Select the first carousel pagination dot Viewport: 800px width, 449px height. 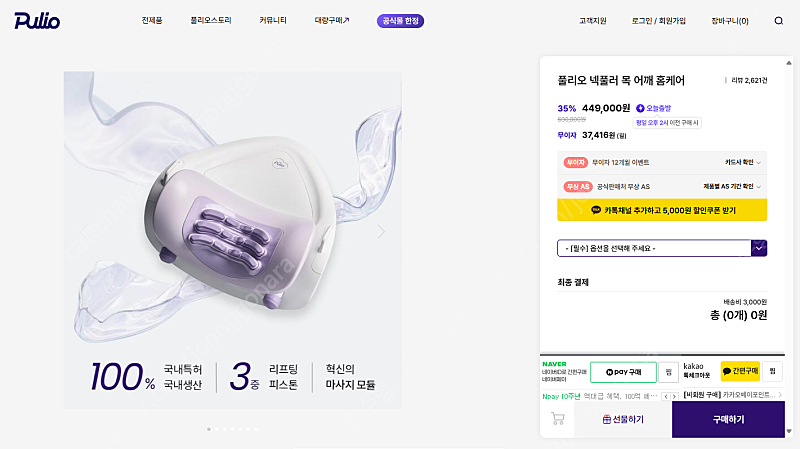coord(208,429)
